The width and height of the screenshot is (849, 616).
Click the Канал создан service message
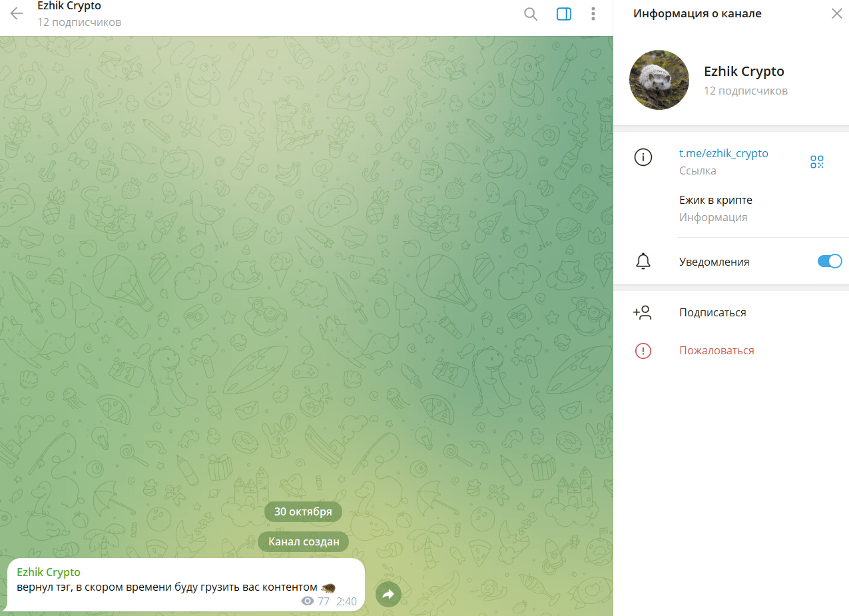pos(304,541)
